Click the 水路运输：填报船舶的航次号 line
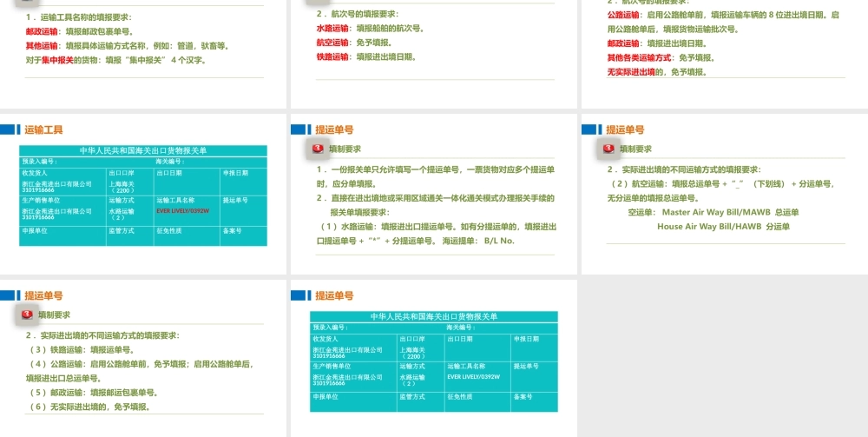Image resolution: width=868 pixels, height=437 pixels. pyautogui.click(x=371, y=29)
